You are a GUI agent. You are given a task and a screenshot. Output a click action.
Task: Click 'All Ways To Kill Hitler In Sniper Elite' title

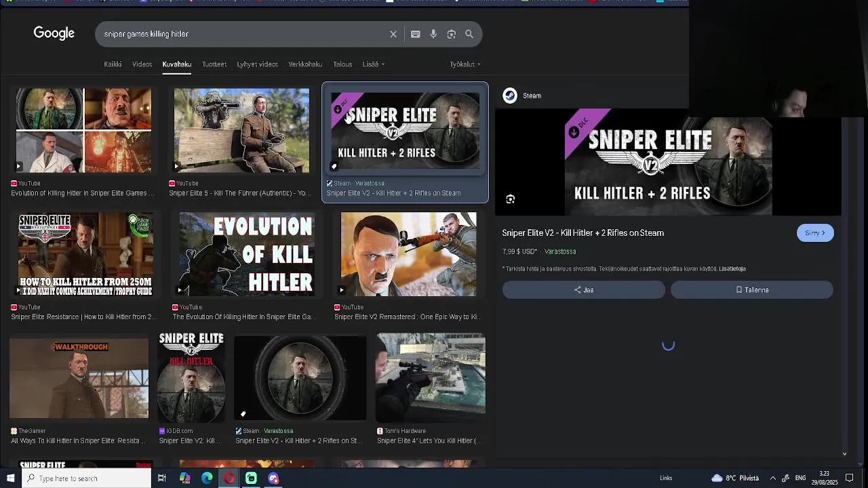pyautogui.click(x=78, y=441)
